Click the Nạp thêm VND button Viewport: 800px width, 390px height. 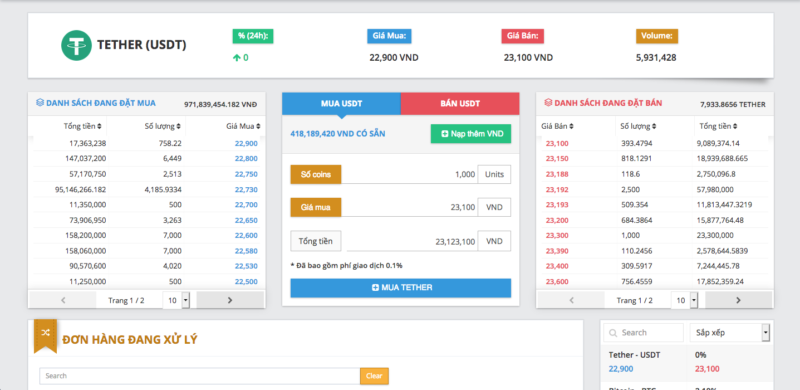(471, 134)
